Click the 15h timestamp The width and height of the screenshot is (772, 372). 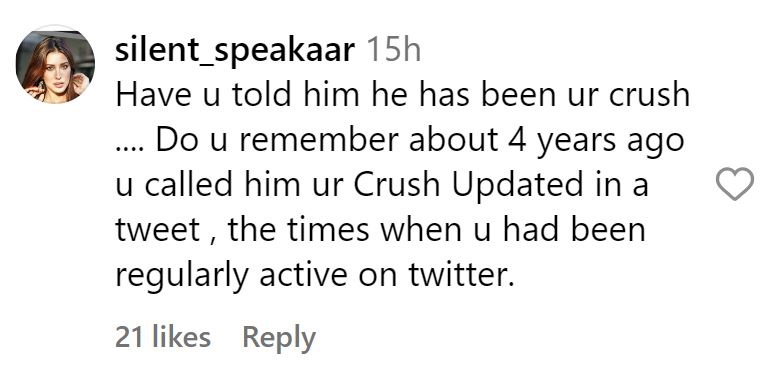click(x=394, y=50)
